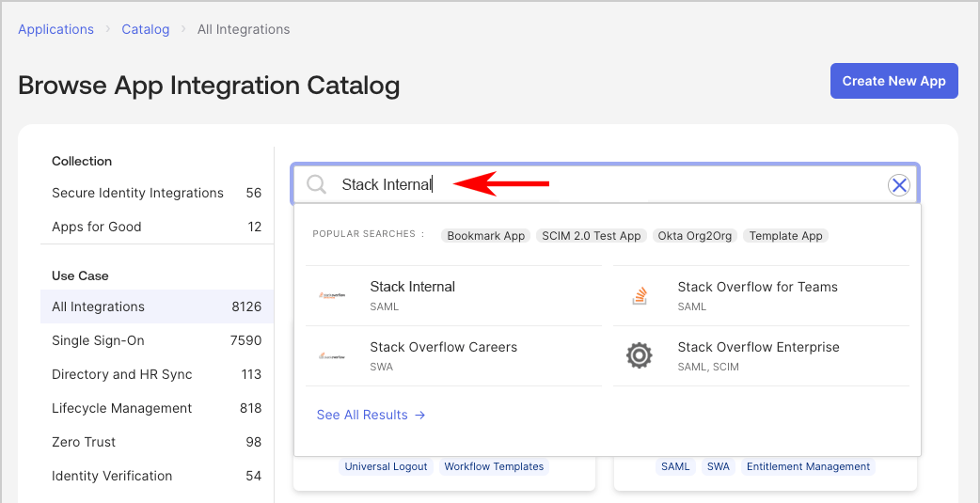Viewport: 980px width, 503px height.
Task: Filter by Single Sign-On use case
Action: coord(98,340)
